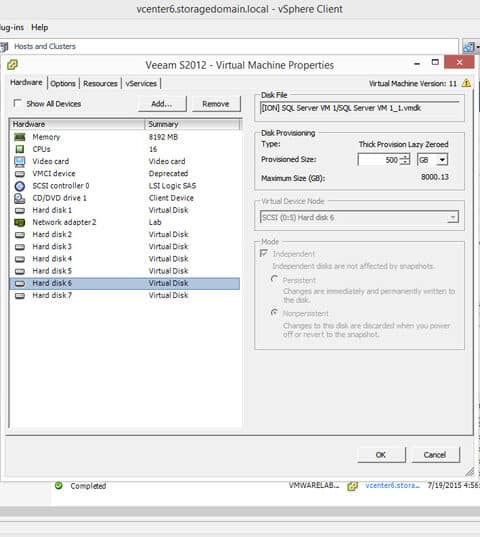Image resolution: width=480 pixels, height=537 pixels.
Task: Click the Hard disk 5 icon
Action: pyautogui.click(x=20, y=271)
